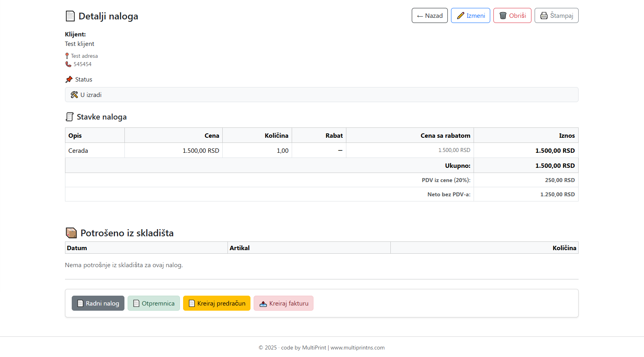
Task: Click the U izradi status field
Action: (321, 95)
